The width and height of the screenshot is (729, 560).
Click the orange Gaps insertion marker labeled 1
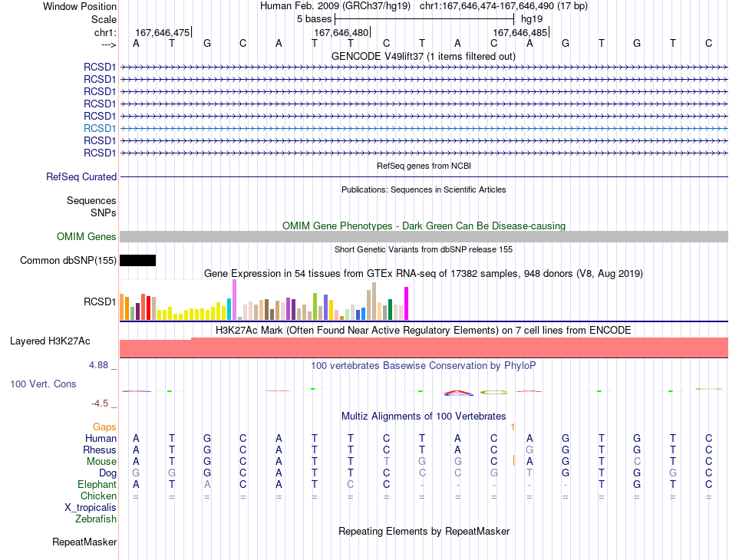(x=513, y=427)
